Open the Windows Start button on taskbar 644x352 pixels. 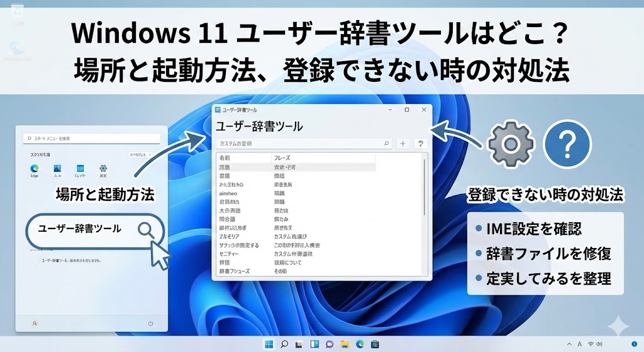[x=269, y=344]
